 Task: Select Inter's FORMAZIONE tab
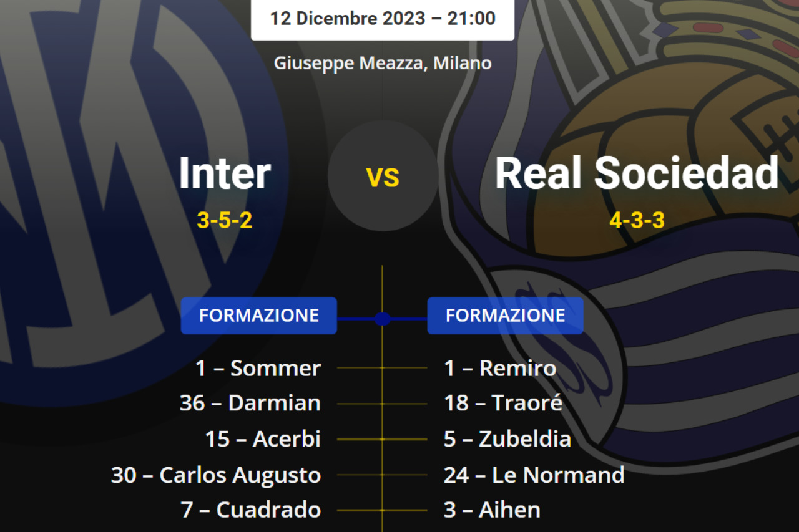coord(259,316)
